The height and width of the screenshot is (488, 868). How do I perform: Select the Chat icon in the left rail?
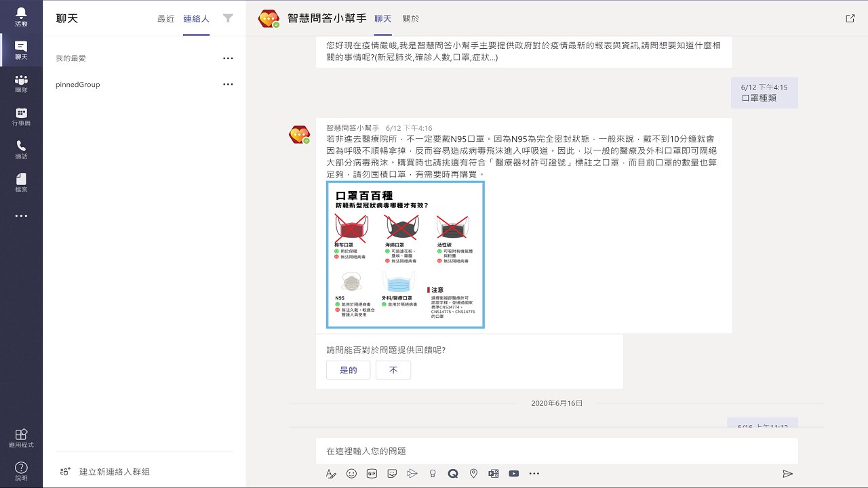[x=21, y=50]
